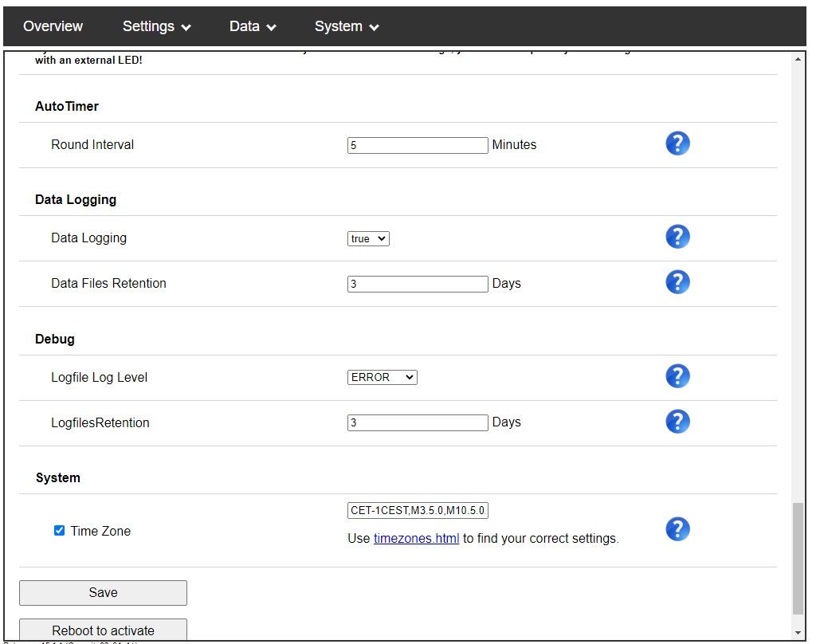820x644 pixels.
Task: View help for Data Files Retention
Action: (677, 282)
